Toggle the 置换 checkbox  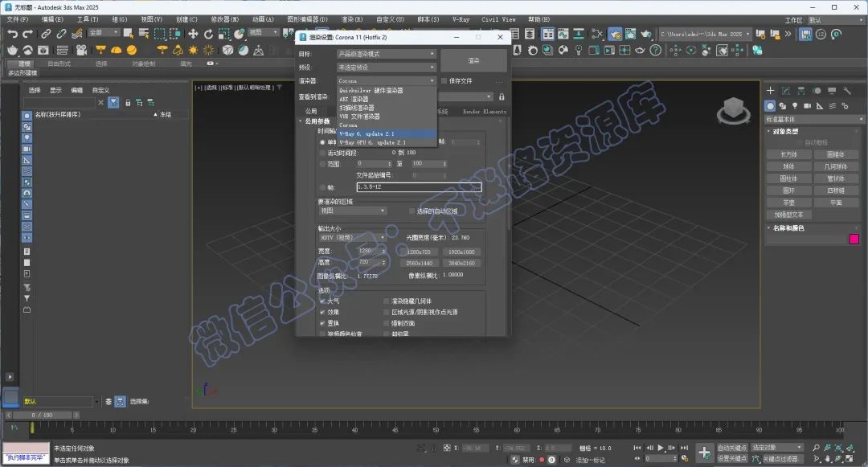coord(322,323)
